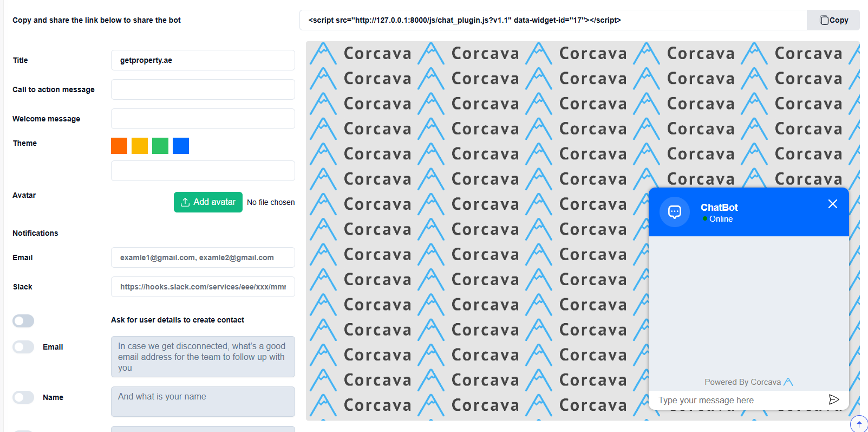Pick the green theme color
868x432 pixels.
pyautogui.click(x=160, y=146)
